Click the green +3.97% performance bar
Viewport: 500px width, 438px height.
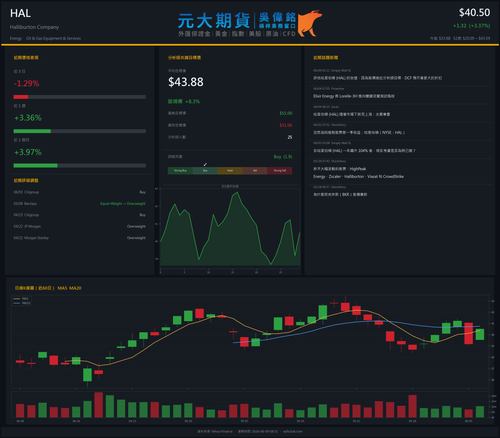(x=35, y=166)
